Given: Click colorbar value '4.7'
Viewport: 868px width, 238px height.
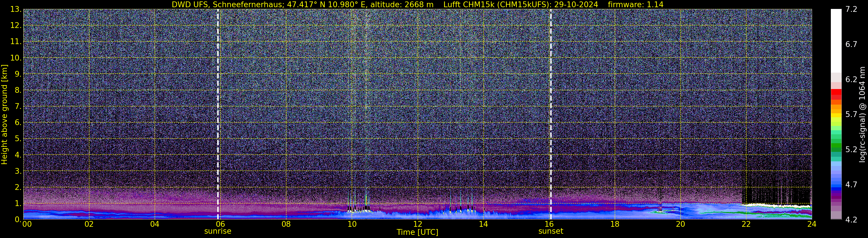Looking at the screenshot, I should [851, 185].
